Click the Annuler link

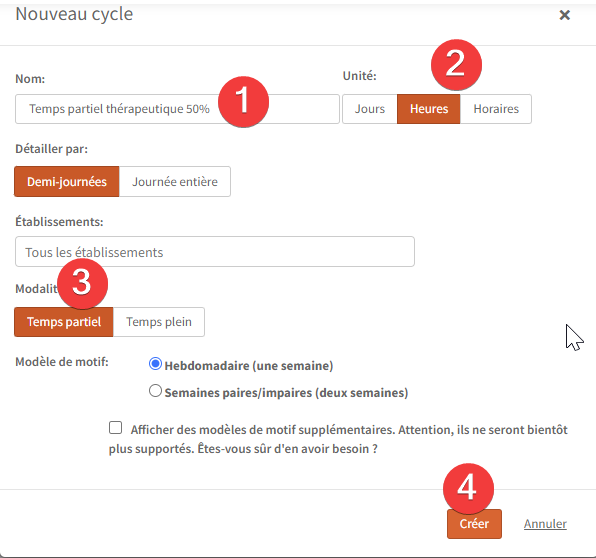545,524
